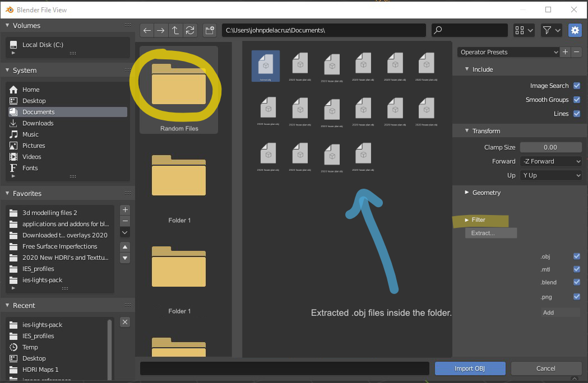Disable the Image Search checkbox
This screenshot has height=383, width=588.
577,86
